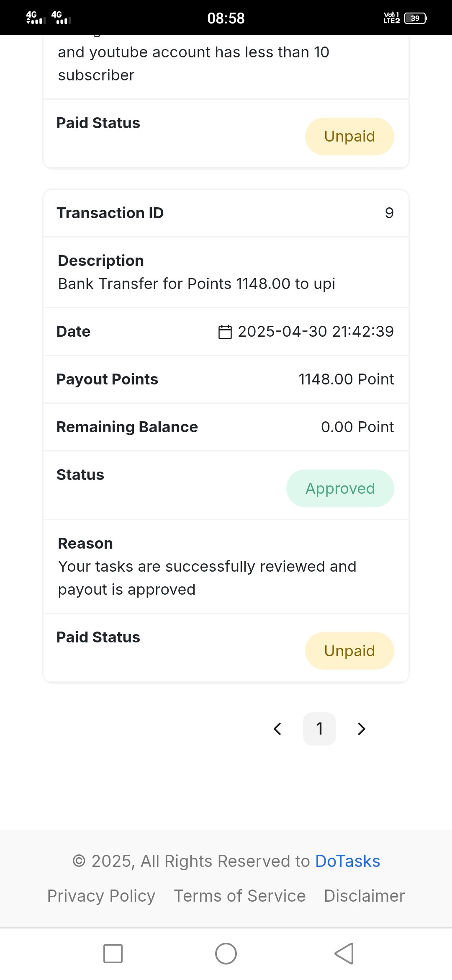
Task: Open Privacy Policy page
Action: click(101, 896)
